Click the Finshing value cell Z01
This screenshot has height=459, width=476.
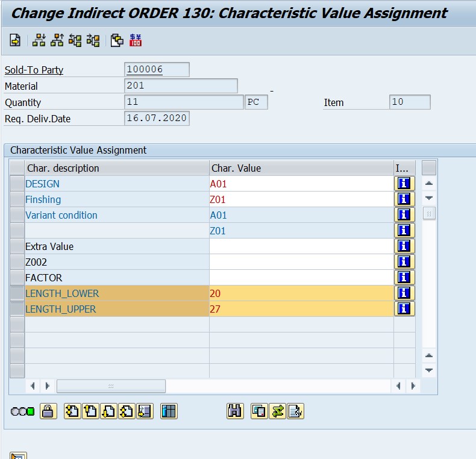(x=301, y=199)
